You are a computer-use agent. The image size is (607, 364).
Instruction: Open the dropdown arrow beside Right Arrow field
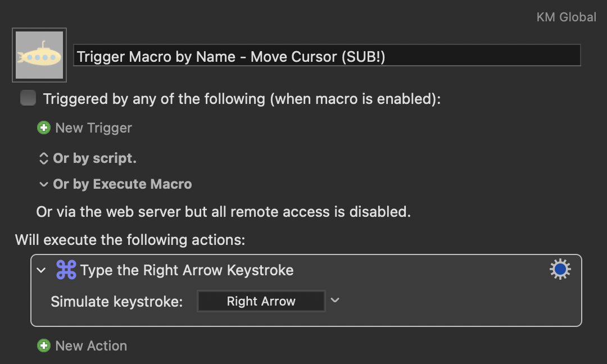tap(335, 300)
